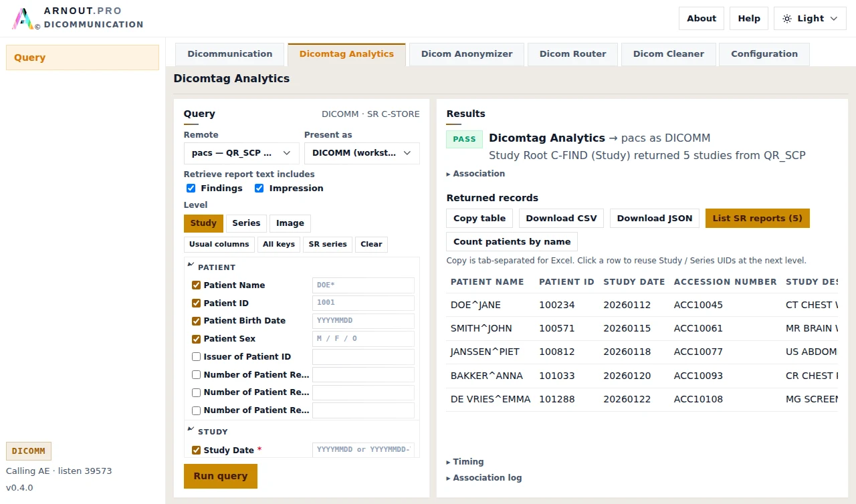This screenshot has width=856, height=504.
Task: Expand the Association details
Action: click(476, 174)
